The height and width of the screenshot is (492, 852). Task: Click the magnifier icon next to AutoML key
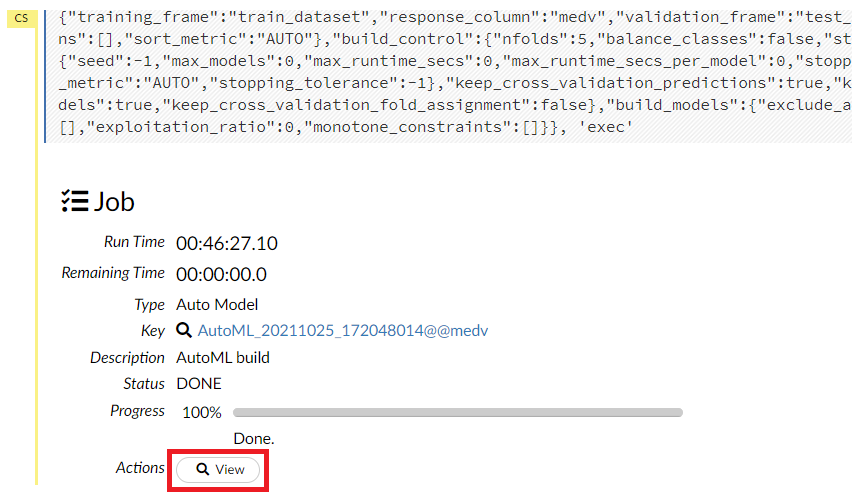click(x=184, y=330)
